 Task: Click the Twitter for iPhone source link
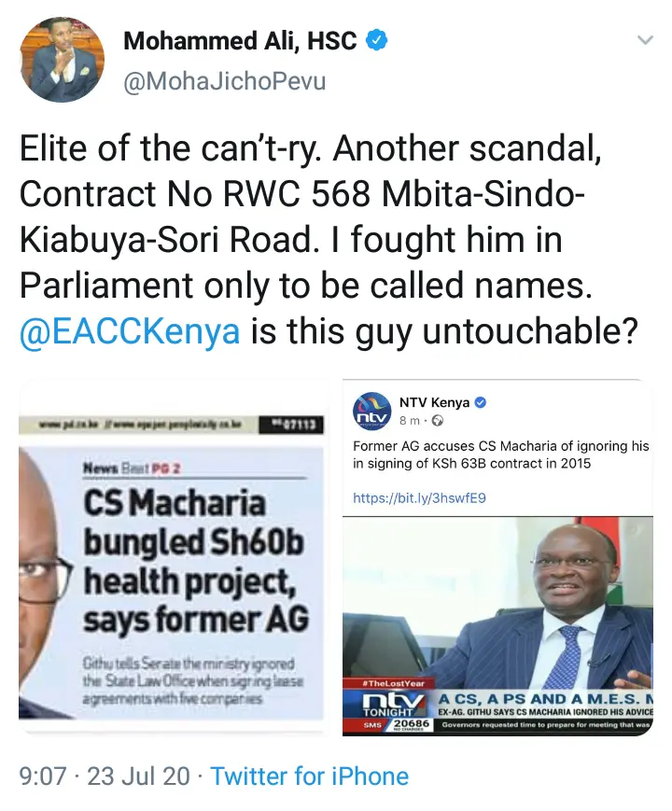309,776
